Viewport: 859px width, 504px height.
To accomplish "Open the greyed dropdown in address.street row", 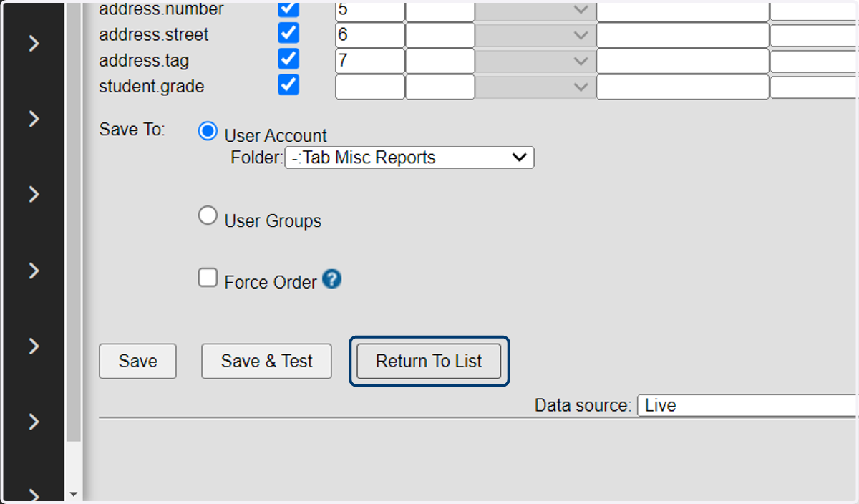I will click(x=535, y=35).
